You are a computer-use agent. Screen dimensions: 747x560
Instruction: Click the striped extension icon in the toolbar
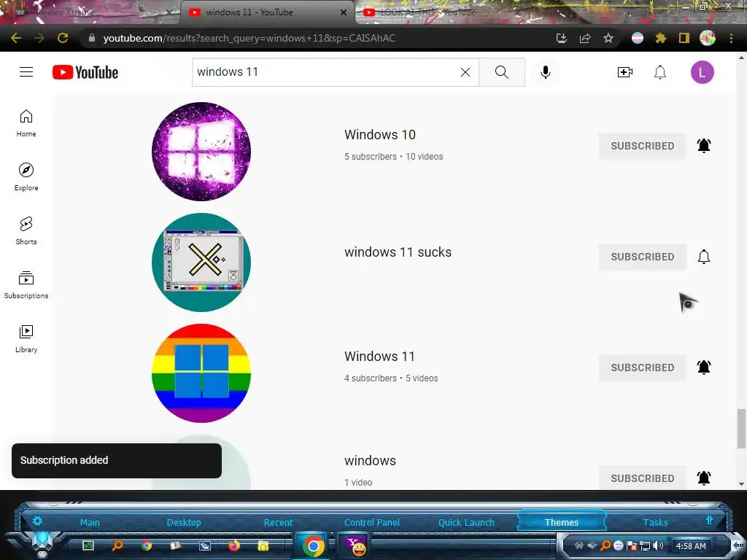pos(637,38)
